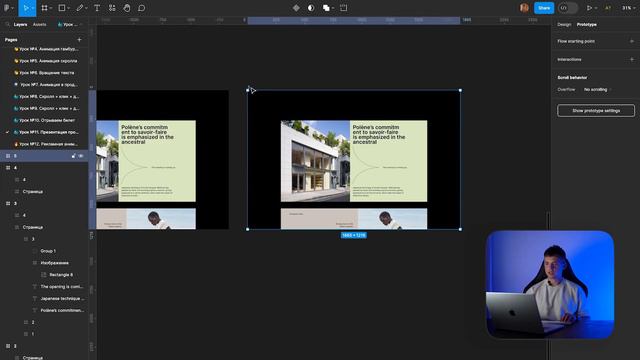The width and height of the screenshot is (640, 360).
Task: Select the Move tool
Action: coord(26,8)
